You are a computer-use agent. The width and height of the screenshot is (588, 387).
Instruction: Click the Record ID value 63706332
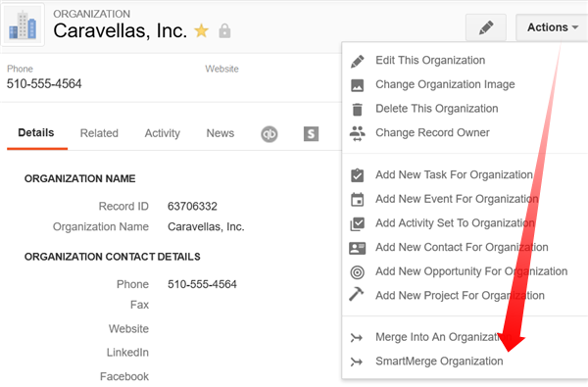tap(192, 207)
